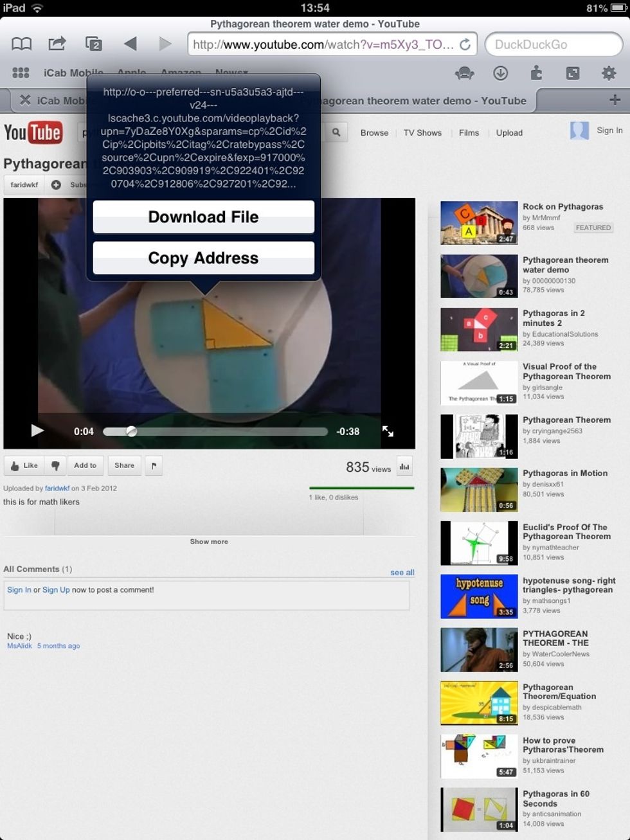The image size is (630, 840).
Task: Open Pythagorean theorem water demo by 00000000130
Action: pyautogui.click(x=565, y=265)
